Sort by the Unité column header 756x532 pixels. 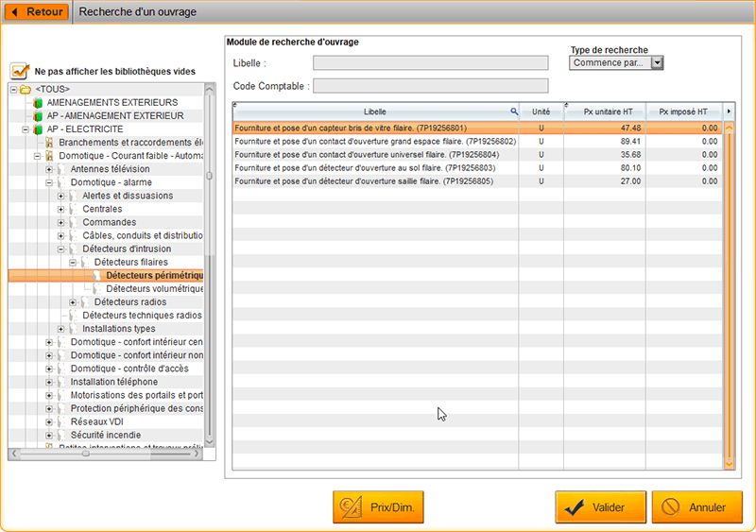tap(541, 112)
